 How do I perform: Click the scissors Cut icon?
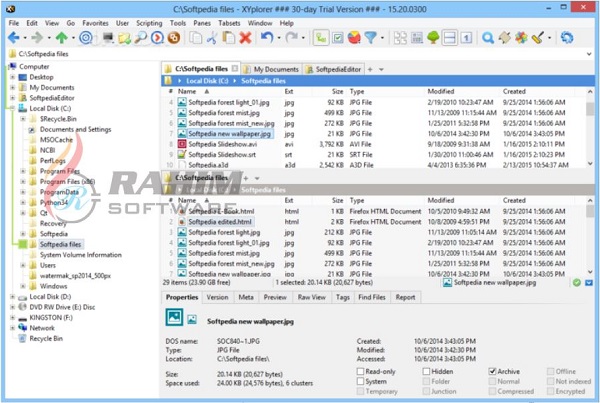coord(212,38)
